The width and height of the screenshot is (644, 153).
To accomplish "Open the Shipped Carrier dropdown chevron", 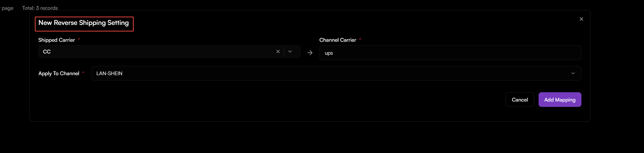I will 290,51.
